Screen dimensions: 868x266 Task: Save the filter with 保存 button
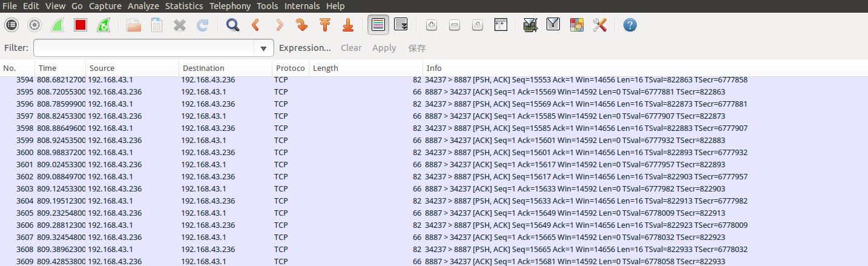pyautogui.click(x=417, y=48)
